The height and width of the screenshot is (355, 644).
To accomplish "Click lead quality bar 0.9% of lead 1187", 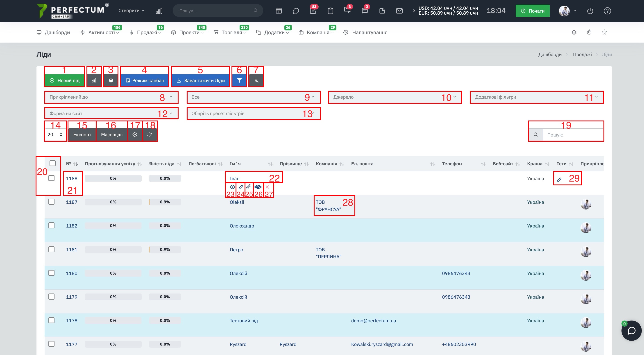I will [165, 202].
